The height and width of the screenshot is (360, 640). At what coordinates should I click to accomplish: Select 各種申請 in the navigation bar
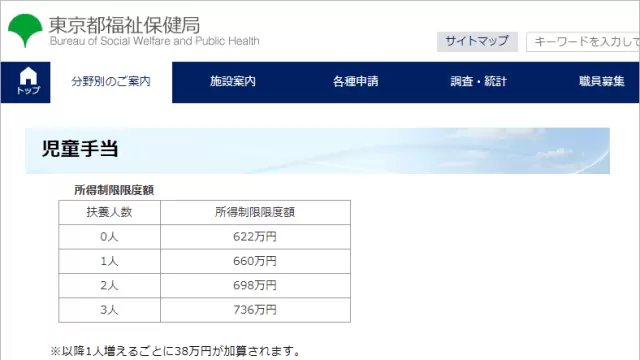[x=356, y=82]
